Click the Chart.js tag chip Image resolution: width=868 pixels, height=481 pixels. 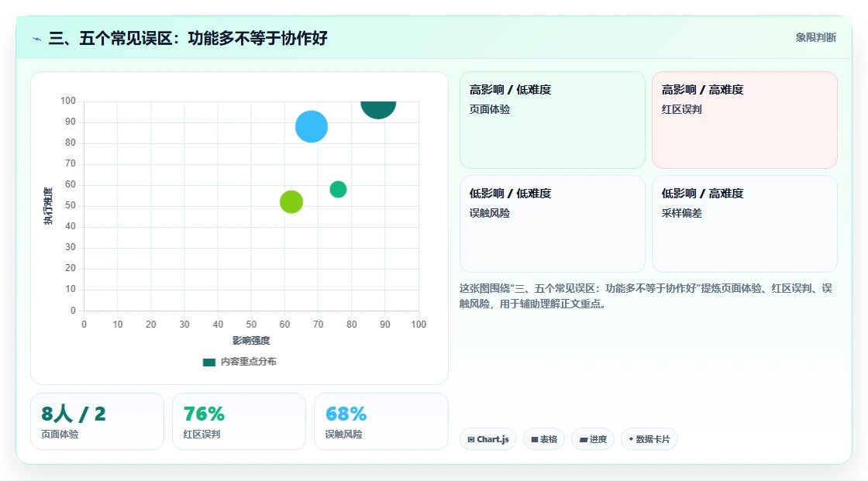pos(488,439)
